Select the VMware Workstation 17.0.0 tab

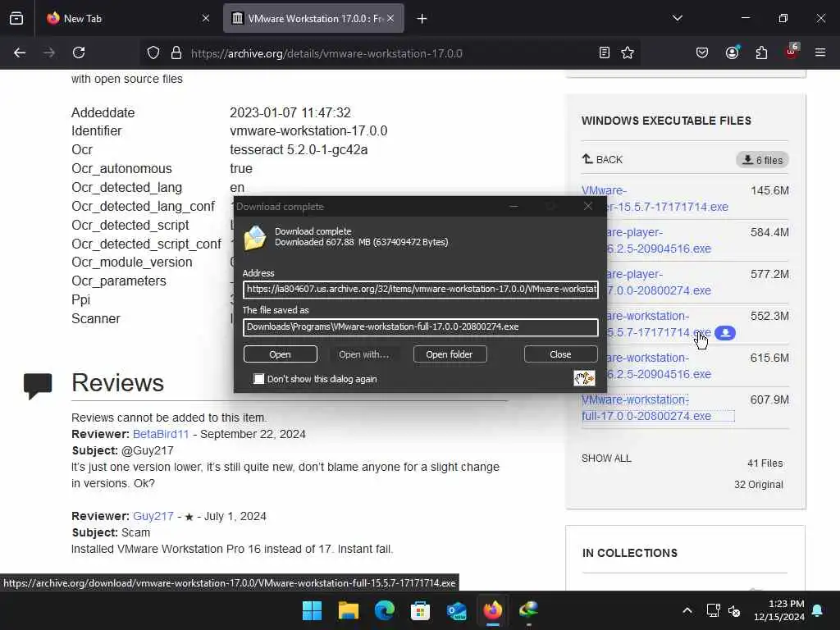[x=313, y=18]
